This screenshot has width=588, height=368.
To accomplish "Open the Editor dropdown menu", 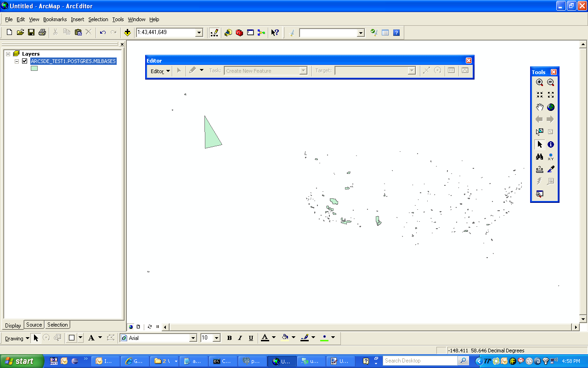I will (x=160, y=71).
